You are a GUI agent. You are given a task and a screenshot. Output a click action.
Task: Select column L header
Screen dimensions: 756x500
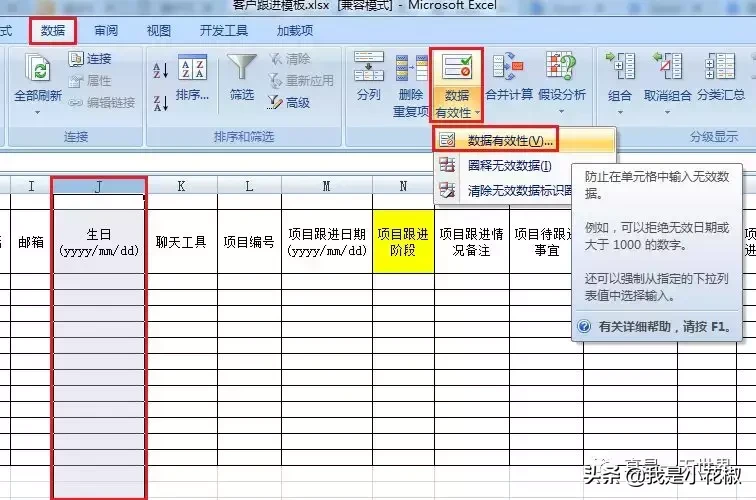[x=249, y=186]
